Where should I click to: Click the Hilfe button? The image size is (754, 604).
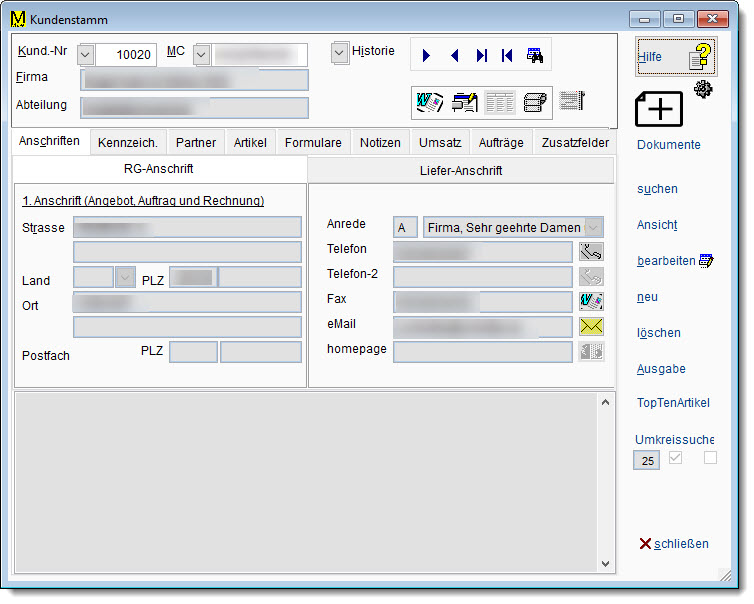tap(676, 57)
